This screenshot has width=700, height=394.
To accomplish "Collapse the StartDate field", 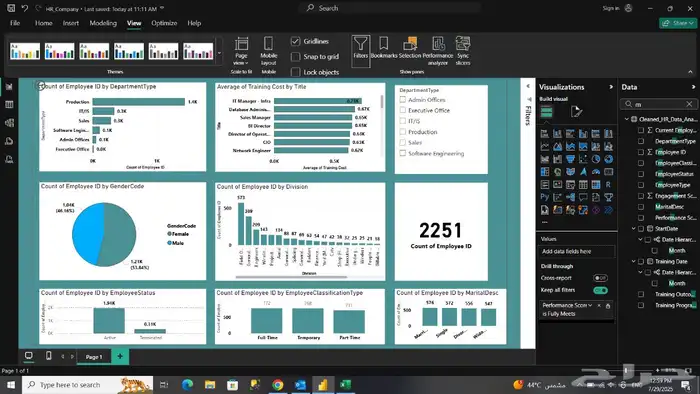I will pos(633,228).
